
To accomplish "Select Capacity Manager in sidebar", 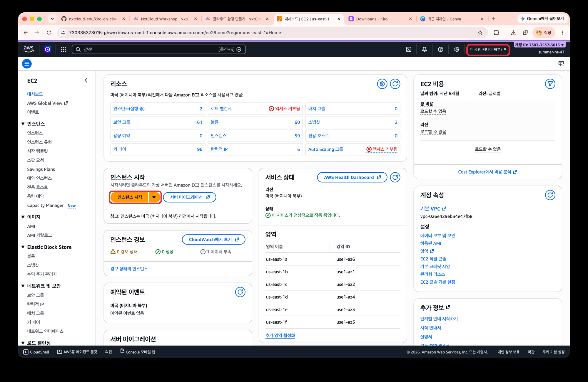I will click(x=45, y=206).
